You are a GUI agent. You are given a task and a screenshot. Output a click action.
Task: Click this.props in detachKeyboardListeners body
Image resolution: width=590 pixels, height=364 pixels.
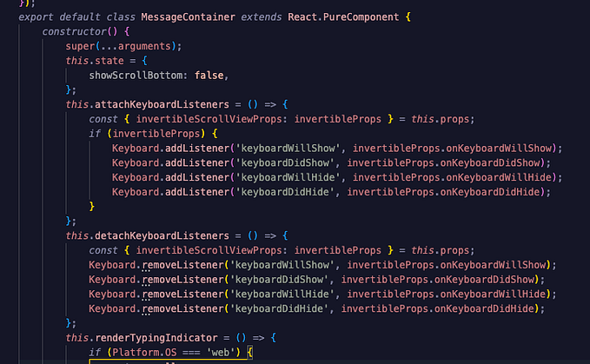pos(440,250)
